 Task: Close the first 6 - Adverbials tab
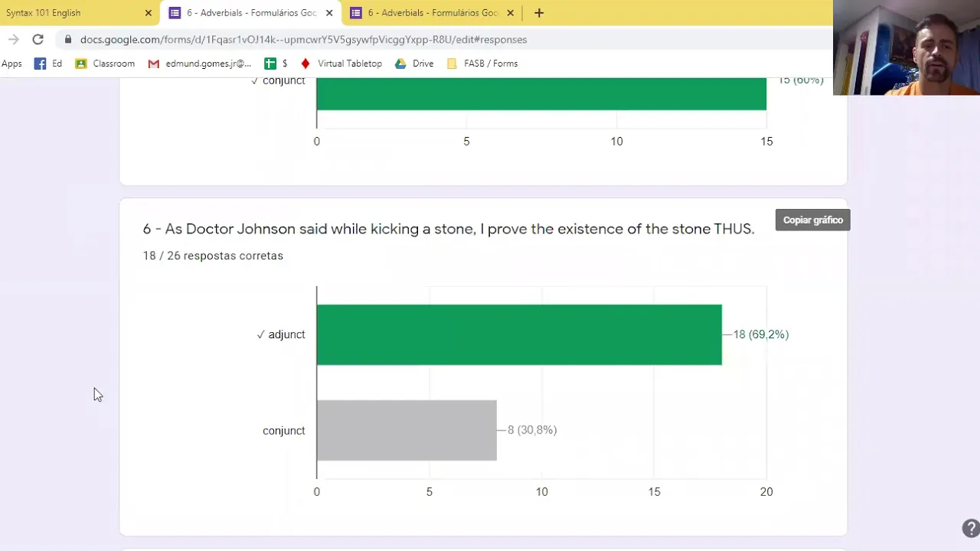[x=329, y=13]
